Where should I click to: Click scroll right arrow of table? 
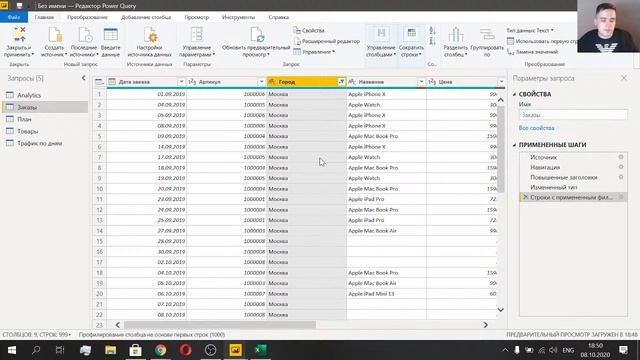coord(486,325)
